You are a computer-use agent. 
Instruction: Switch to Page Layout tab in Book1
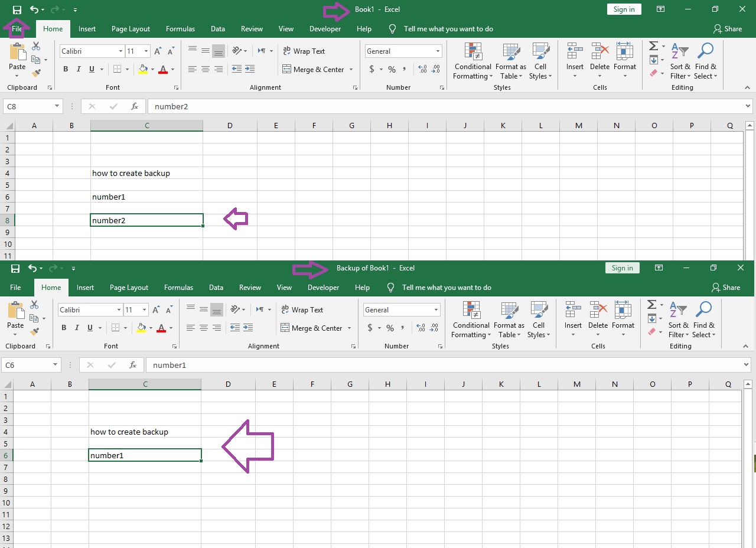pyautogui.click(x=131, y=29)
